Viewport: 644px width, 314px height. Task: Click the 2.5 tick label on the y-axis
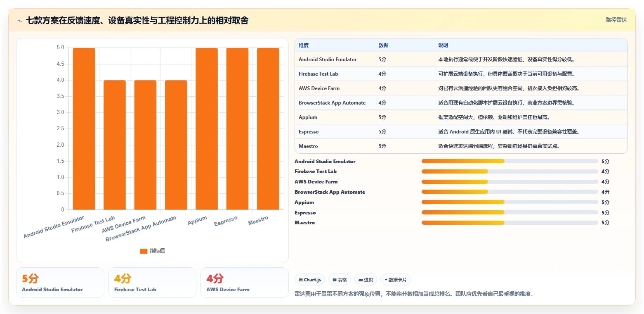(x=60, y=128)
